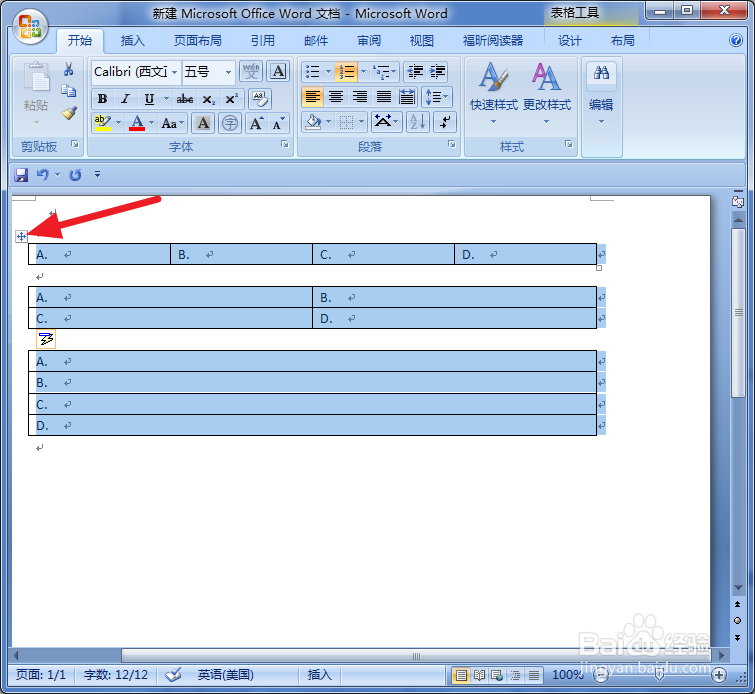Select the Format Painter brush
The height and width of the screenshot is (694, 755).
pos(69,113)
